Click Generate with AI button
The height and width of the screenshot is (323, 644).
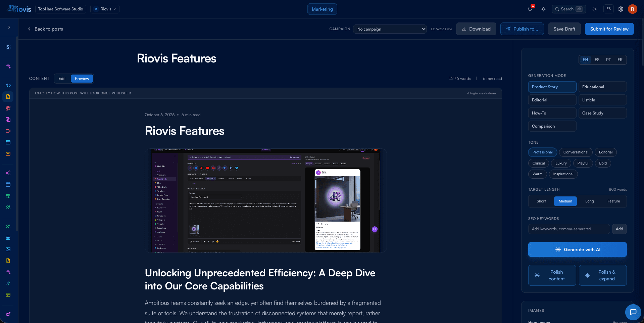coord(577,249)
